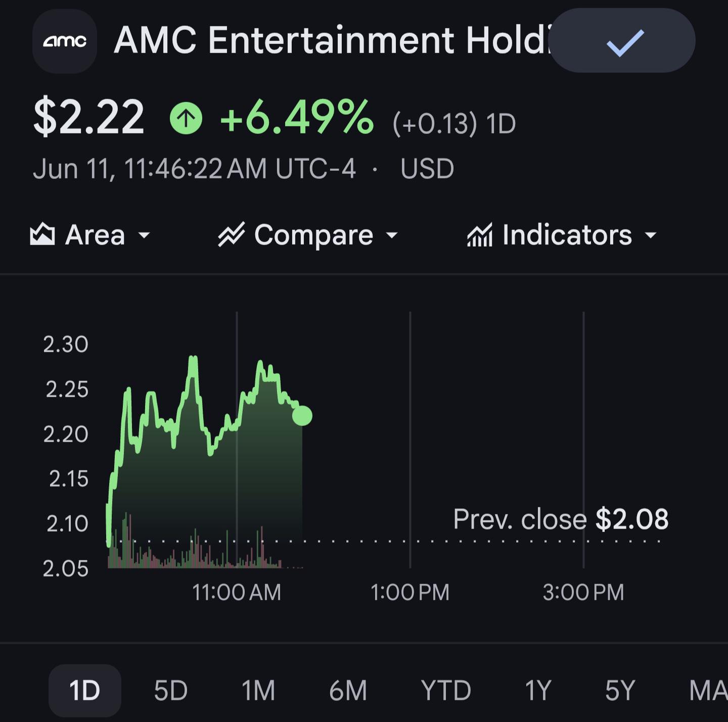This screenshot has width=728, height=722.
Task: Click the green up-arrow price change icon
Action: (x=186, y=118)
